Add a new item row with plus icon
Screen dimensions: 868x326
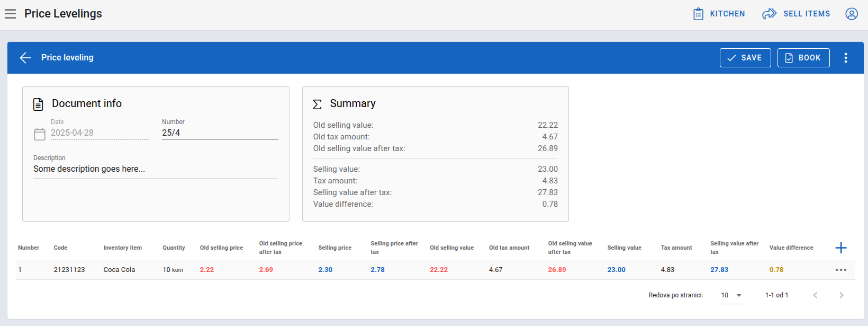(x=841, y=248)
